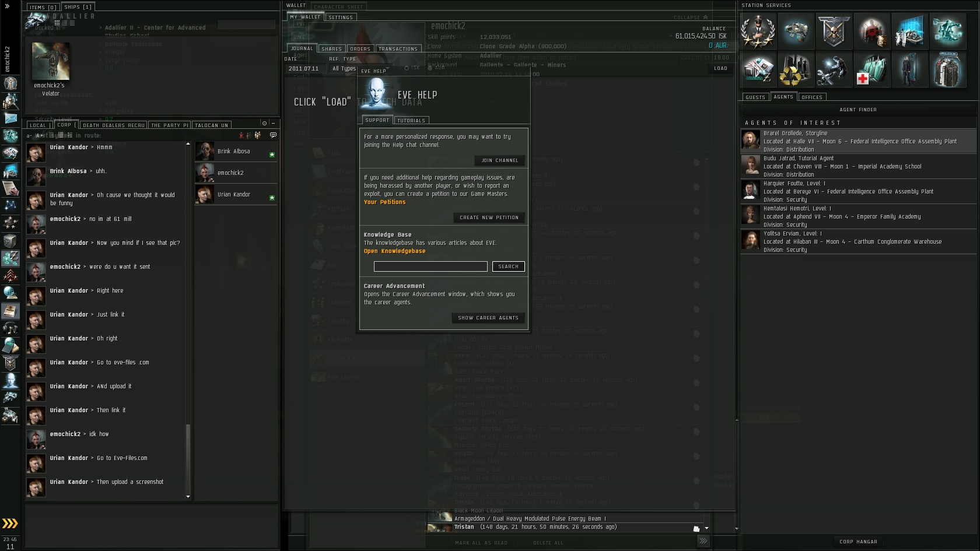Open the scientists lab station service
This screenshot has width=980, height=551.
(909, 31)
